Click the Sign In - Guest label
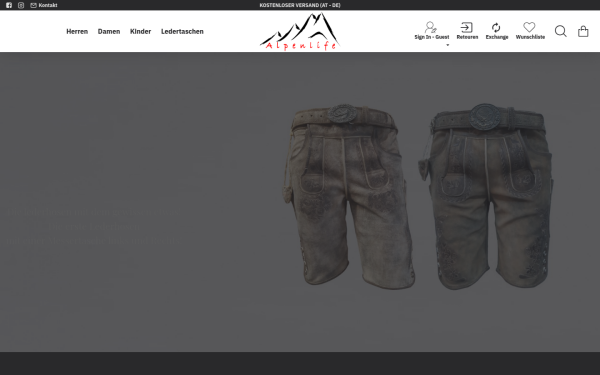Screen dimensions: 600x375 point(432,37)
